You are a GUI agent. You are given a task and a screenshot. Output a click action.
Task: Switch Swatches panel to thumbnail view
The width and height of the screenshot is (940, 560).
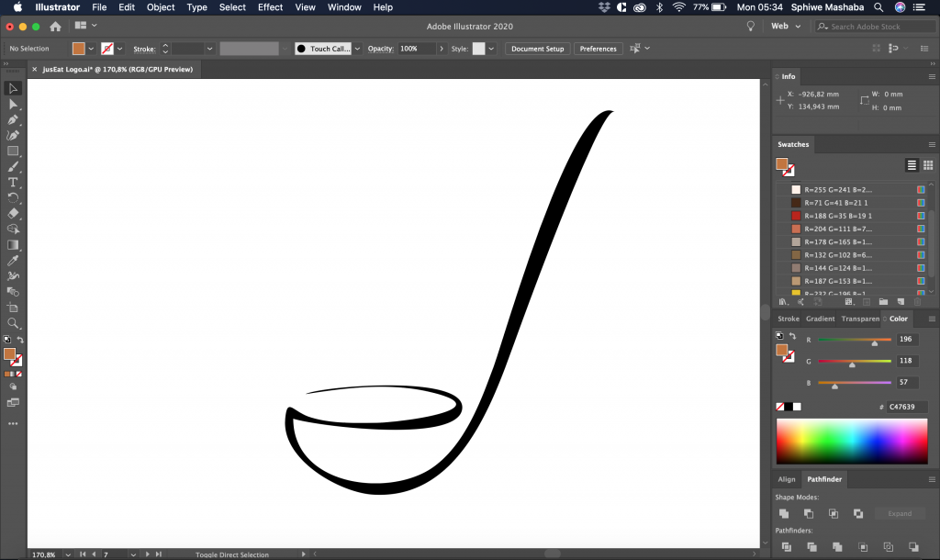(927, 165)
